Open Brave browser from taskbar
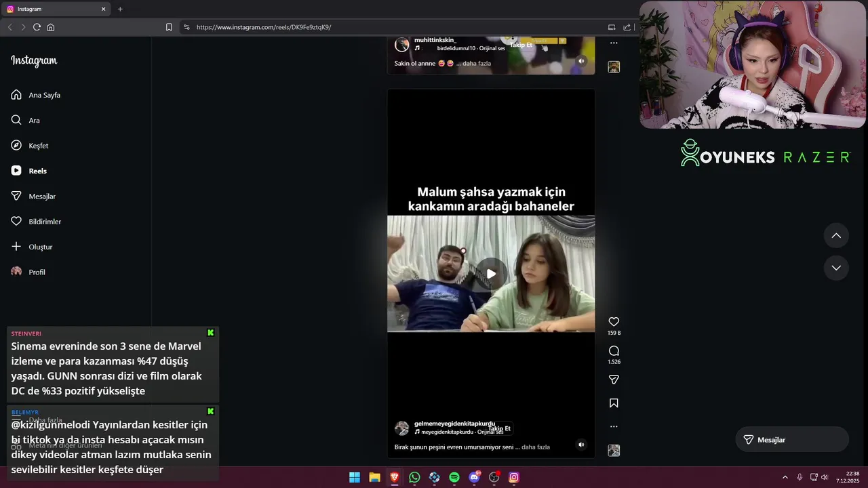This screenshot has height=488, width=868. (x=395, y=477)
